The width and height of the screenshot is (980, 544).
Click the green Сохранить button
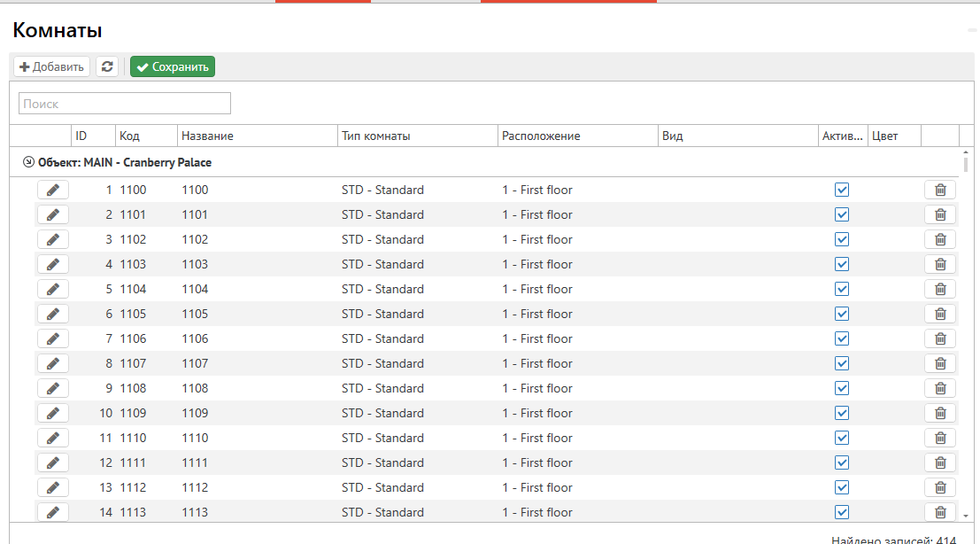click(173, 66)
